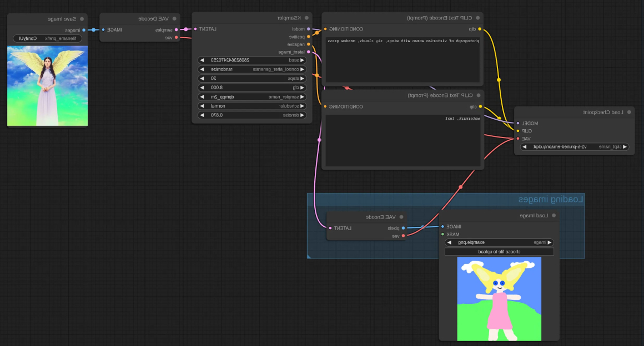Click the generated angel image preview
This screenshot has width=644, height=346.
pos(47,85)
